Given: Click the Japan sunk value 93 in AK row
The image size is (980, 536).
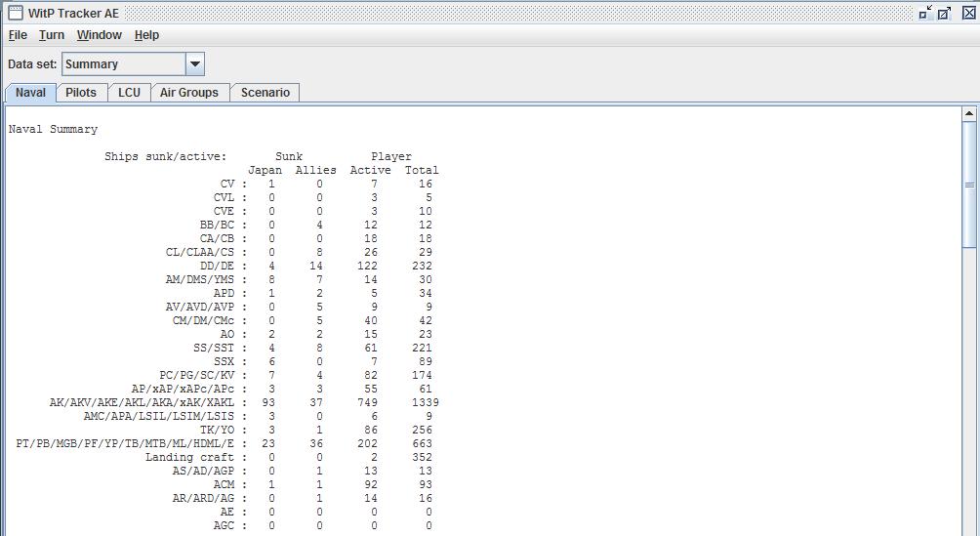Looking at the screenshot, I should click(x=268, y=403).
